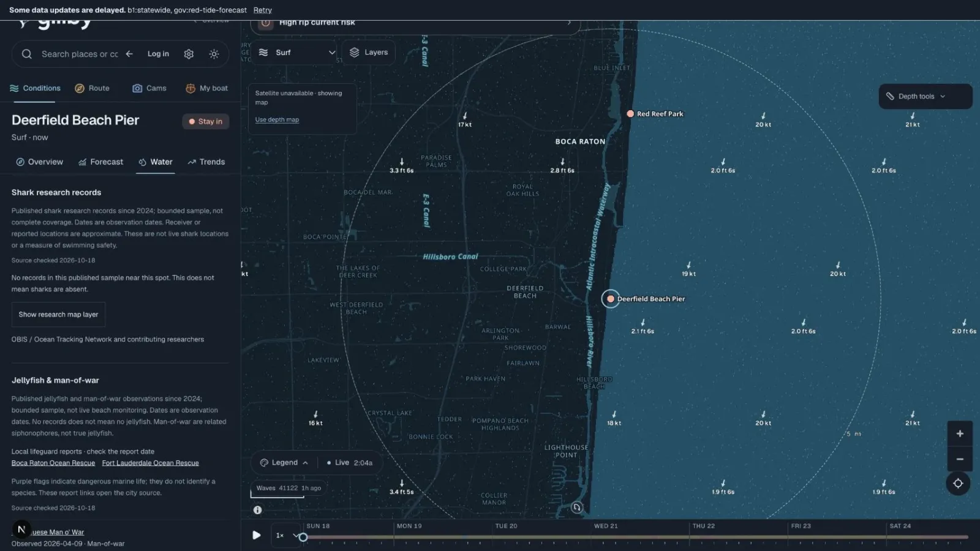This screenshot has width=980, height=551.
Task: Collapse the Legend expander
Action: click(284, 463)
